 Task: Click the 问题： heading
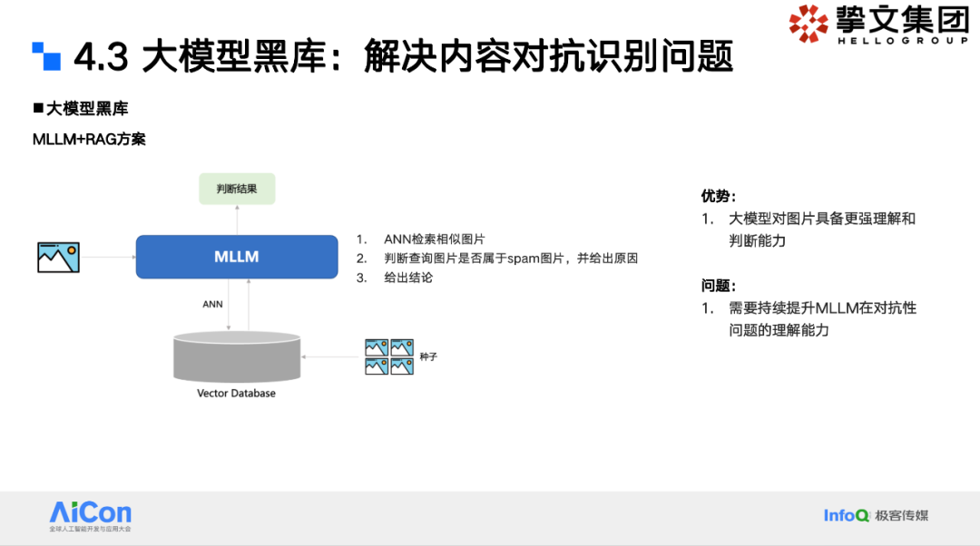point(719,286)
